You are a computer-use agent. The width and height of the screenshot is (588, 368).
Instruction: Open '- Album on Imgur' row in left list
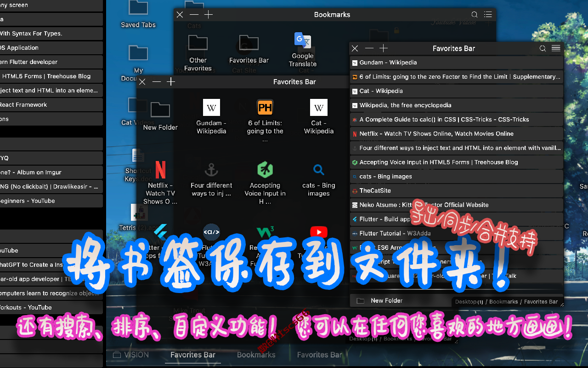[x=51, y=172]
